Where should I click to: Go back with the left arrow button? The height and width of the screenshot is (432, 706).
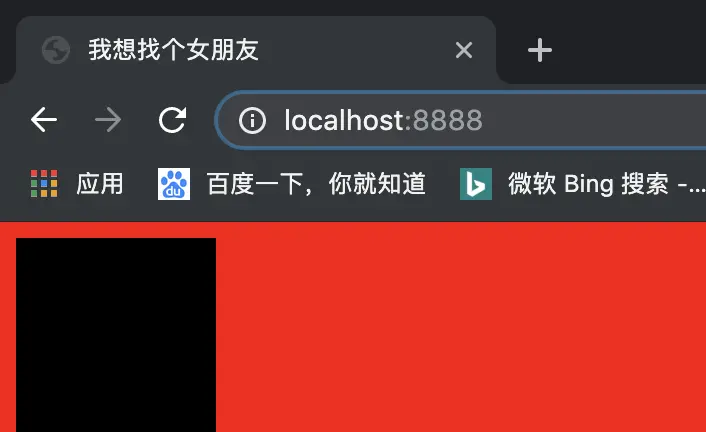(x=44, y=120)
